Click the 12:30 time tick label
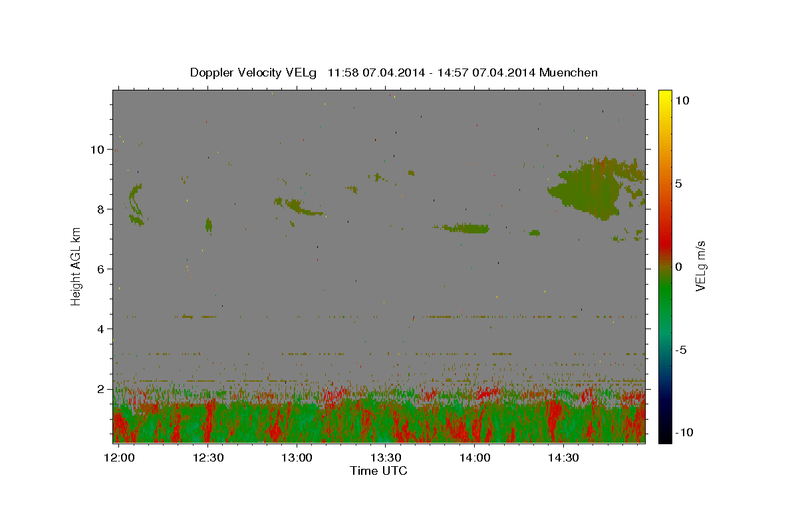798x532 pixels. pos(208,458)
